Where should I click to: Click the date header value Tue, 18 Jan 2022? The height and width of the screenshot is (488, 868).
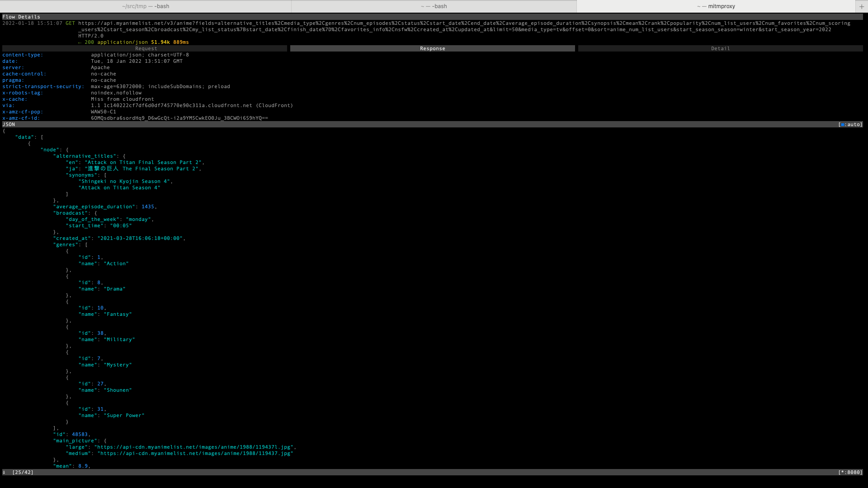point(137,61)
